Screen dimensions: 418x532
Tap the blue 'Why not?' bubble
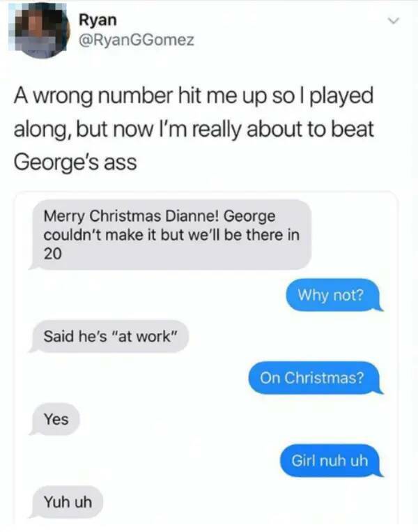pos(334,295)
